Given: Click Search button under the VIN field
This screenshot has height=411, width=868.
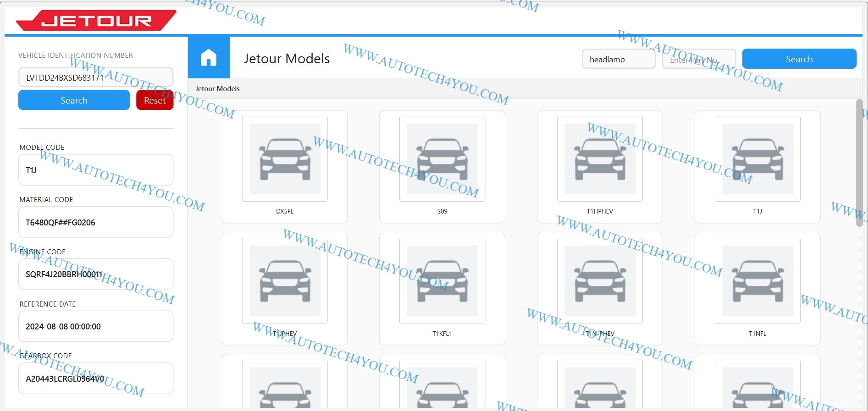Looking at the screenshot, I should click(74, 100).
